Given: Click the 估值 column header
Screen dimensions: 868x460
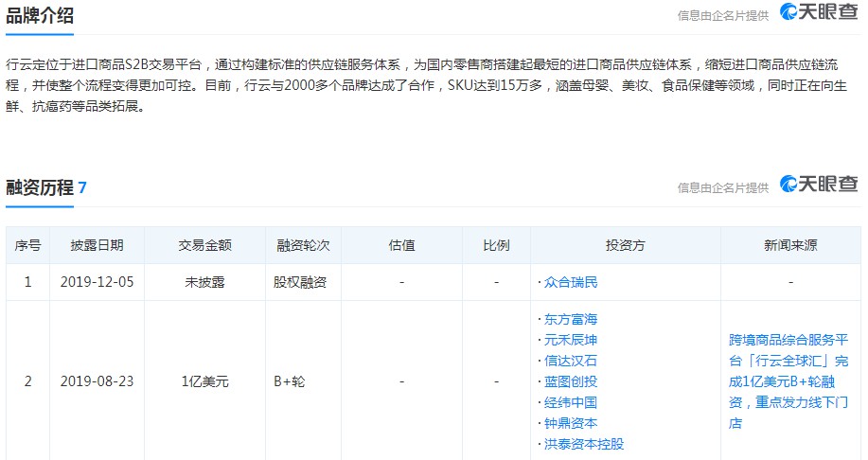Looking at the screenshot, I should click(402, 245).
